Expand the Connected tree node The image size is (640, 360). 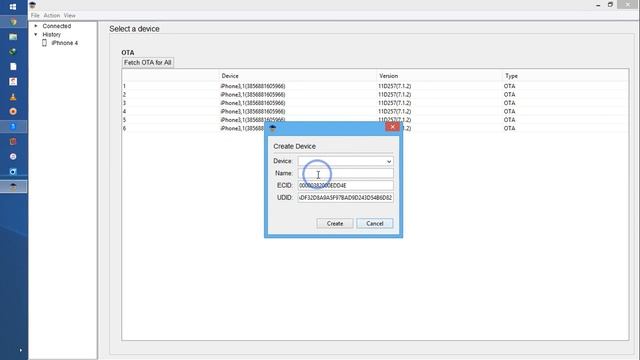pyautogui.click(x=36, y=26)
